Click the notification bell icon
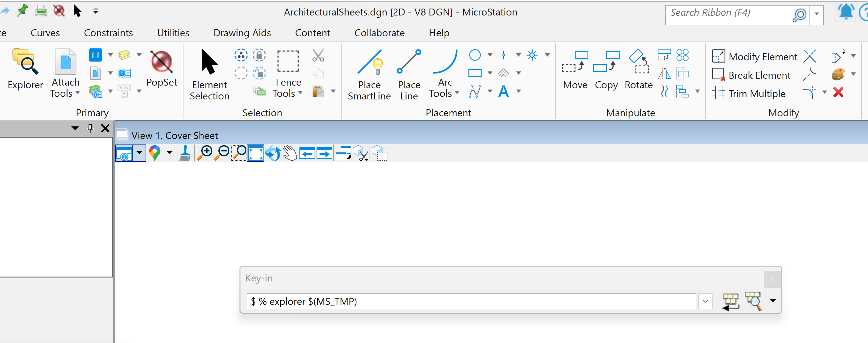The height and width of the screenshot is (343, 868). click(x=846, y=12)
